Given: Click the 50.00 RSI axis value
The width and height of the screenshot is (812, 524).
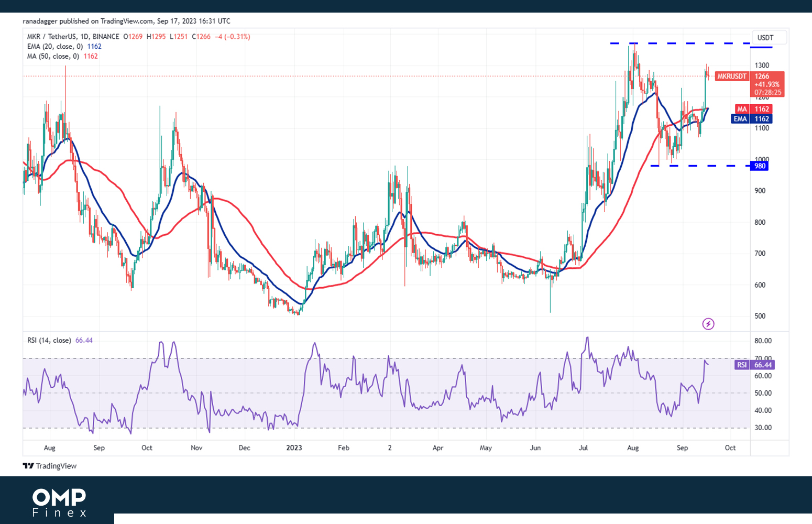Looking at the screenshot, I should [x=763, y=393].
